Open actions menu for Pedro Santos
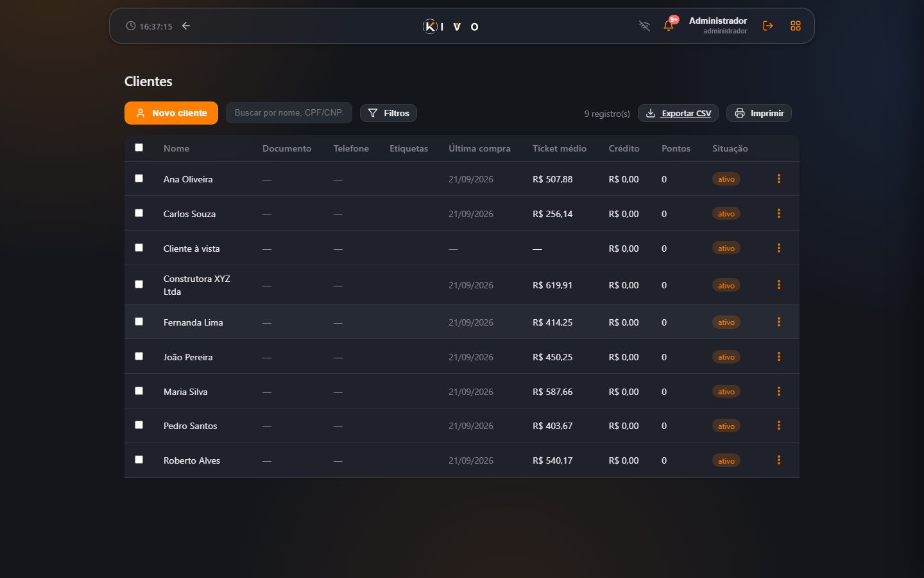 tap(779, 425)
